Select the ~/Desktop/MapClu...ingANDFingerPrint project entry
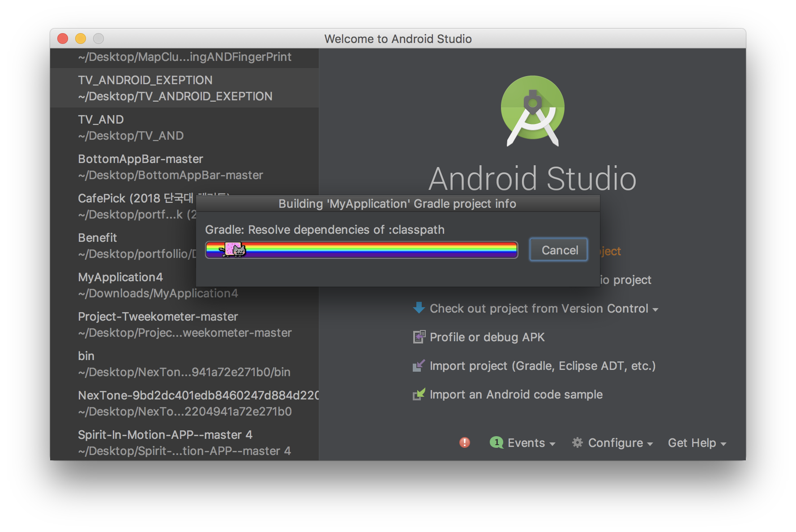Screen dimensions: 796x532 (184, 57)
